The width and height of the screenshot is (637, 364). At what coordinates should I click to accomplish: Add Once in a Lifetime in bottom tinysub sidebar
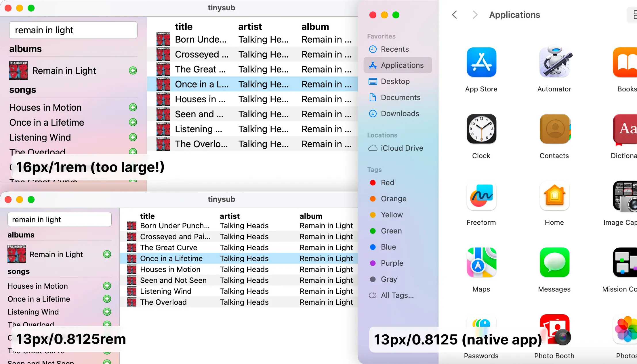tap(107, 299)
